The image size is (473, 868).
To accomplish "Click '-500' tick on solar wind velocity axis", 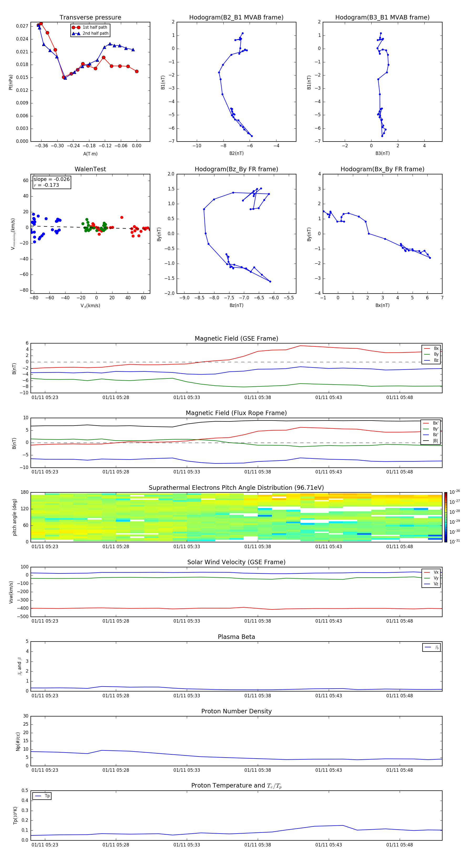I will pyautogui.click(x=22, y=617).
